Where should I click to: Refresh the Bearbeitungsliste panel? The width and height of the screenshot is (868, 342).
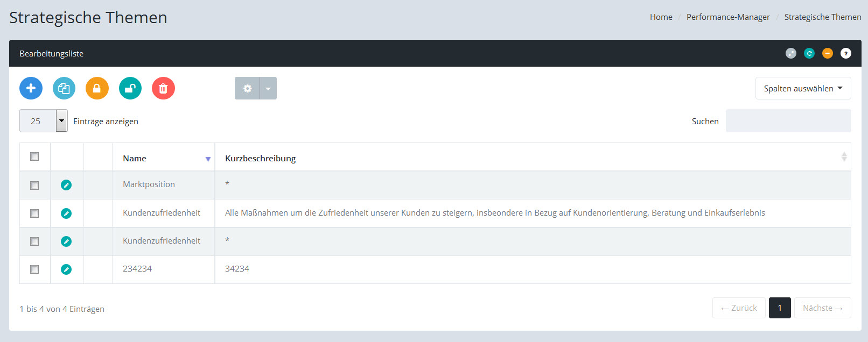[809, 53]
